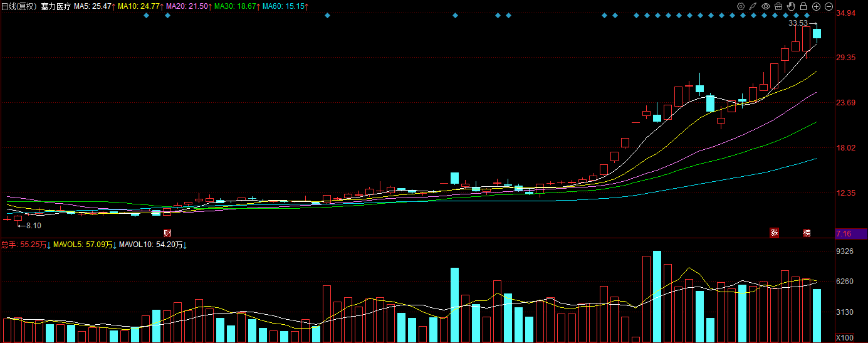
Task: Click the 8.10 low price annotation
Action: 33,225
